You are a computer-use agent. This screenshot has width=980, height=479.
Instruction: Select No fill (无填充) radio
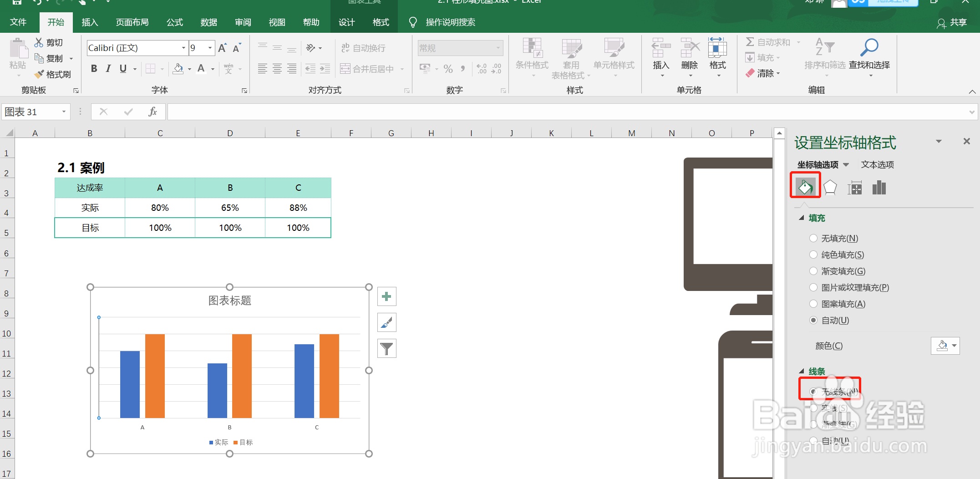point(813,238)
